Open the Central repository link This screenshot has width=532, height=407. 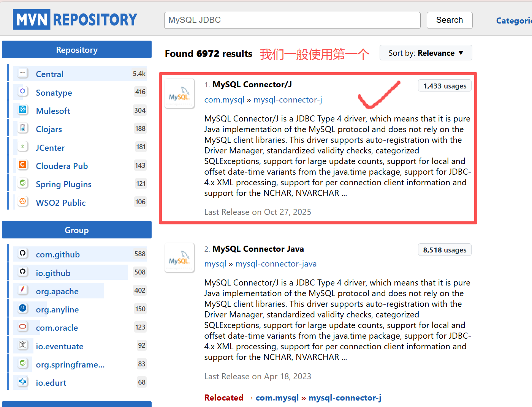[49, 74]
